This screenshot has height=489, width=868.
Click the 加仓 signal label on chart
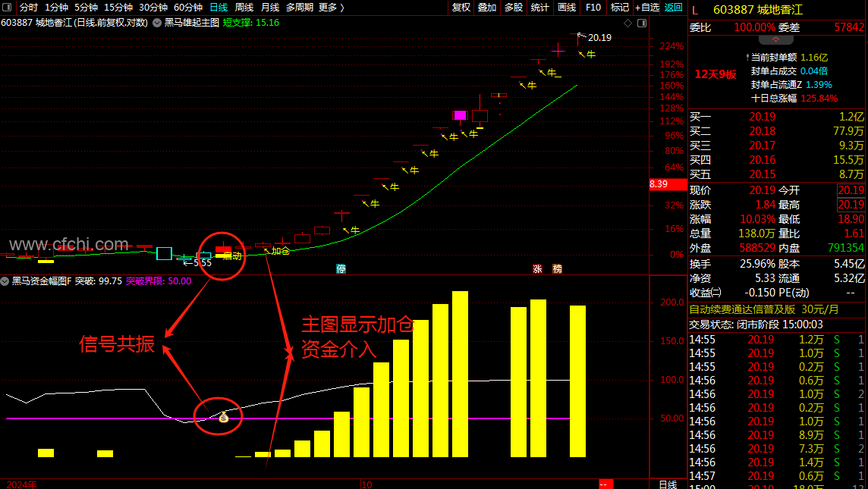(281, 251)
